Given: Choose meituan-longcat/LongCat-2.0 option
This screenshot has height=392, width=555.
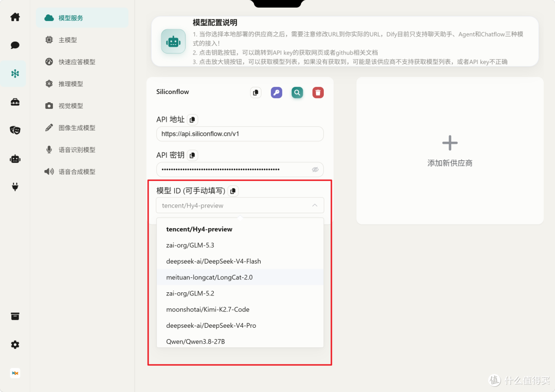Looking at the screenshot, I should pos(240,277).
